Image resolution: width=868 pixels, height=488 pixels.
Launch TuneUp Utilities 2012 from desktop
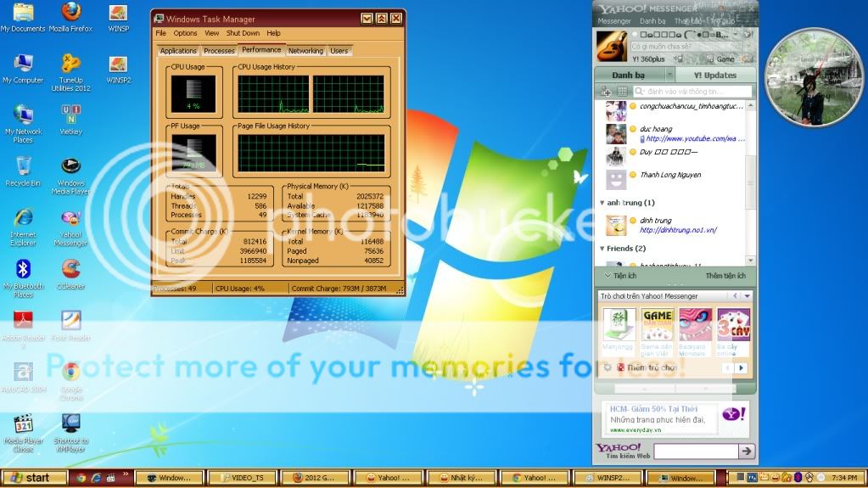click(70, 72)
